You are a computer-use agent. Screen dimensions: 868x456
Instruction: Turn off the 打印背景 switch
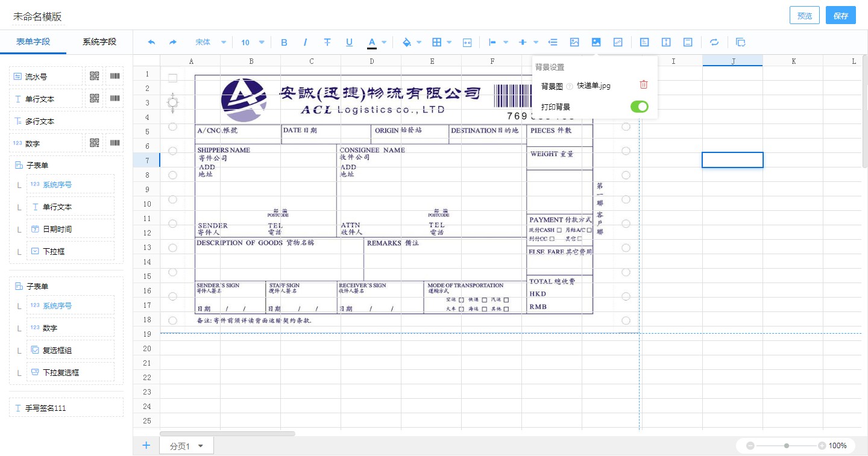pyautogui.click(x=639, y=107)
